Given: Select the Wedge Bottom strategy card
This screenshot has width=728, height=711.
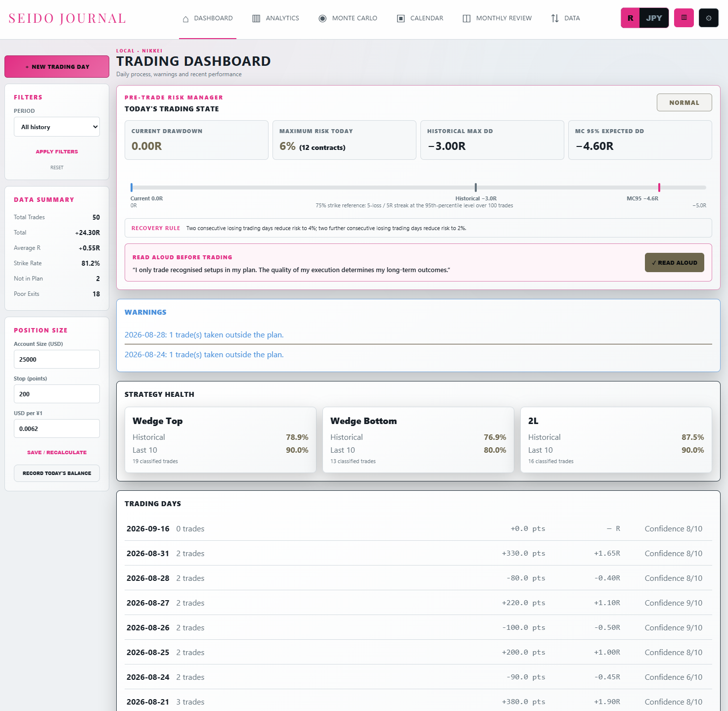Looking at the screenshot, I should click(418, 440).
